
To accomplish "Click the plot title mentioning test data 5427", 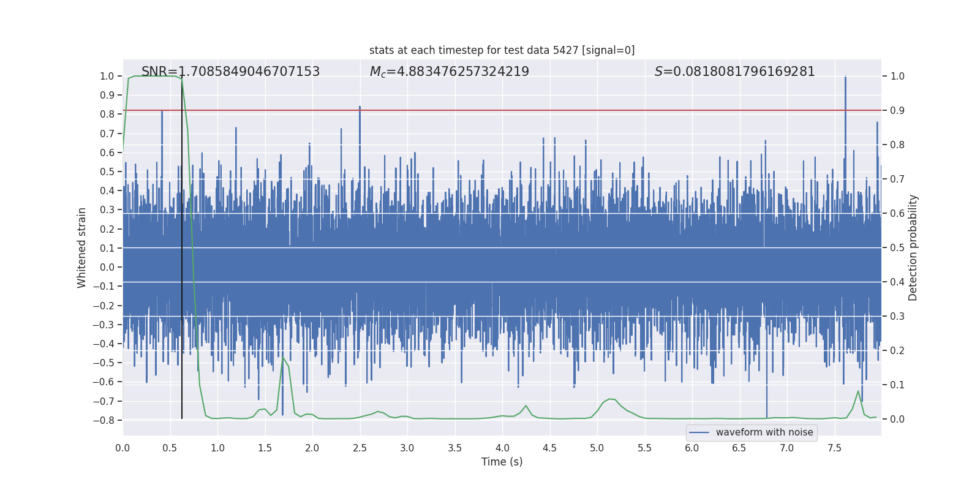I will point(502,50).
